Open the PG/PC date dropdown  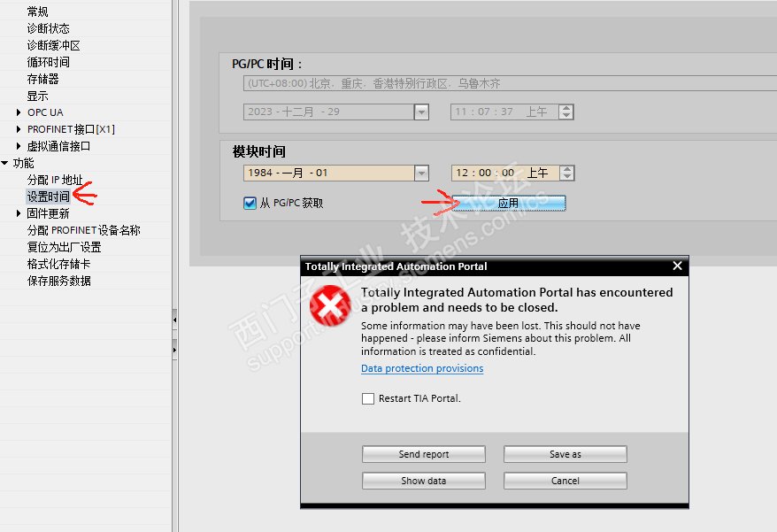point(421,112)
